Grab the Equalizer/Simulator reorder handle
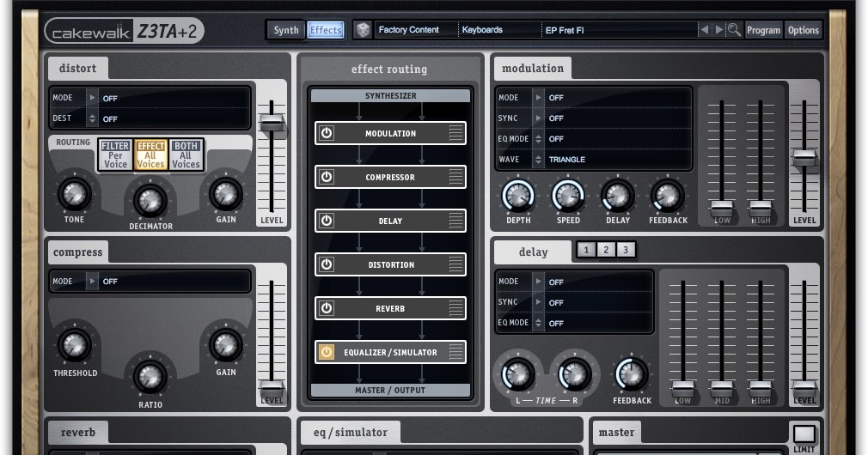 tap(455, 352)
